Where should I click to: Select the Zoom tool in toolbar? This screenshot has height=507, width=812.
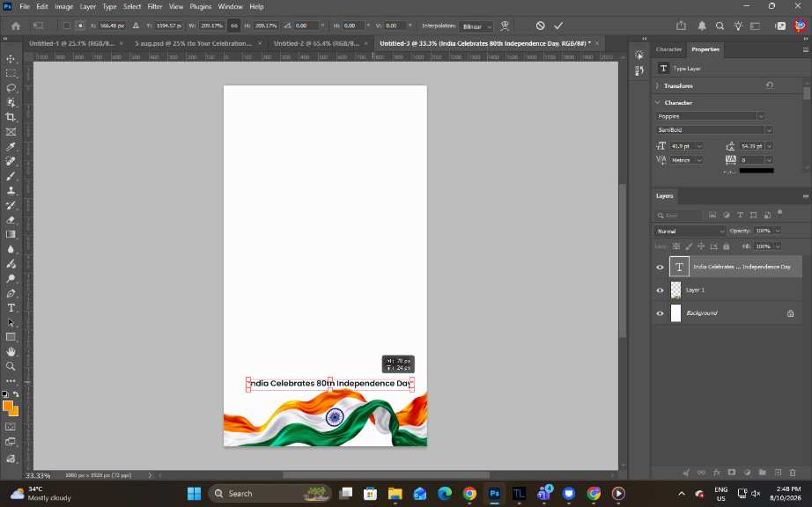click(x=11, y=366)
